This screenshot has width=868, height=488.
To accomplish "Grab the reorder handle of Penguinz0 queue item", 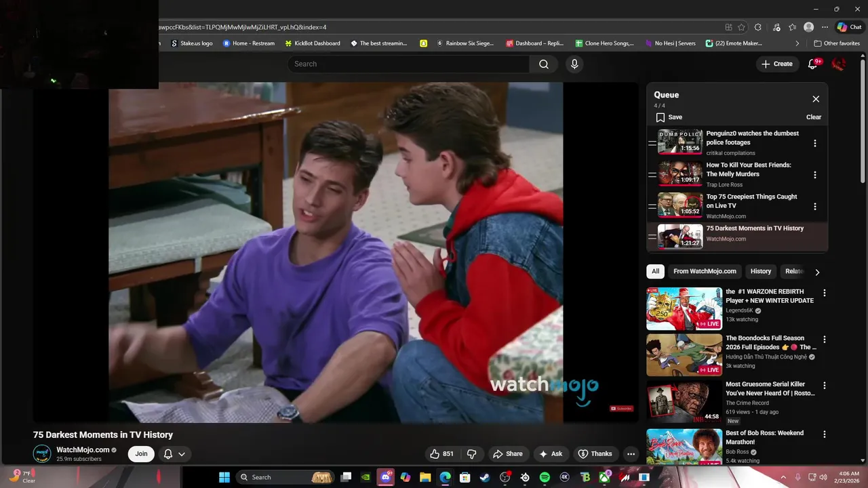I will (x=652, y=143).
